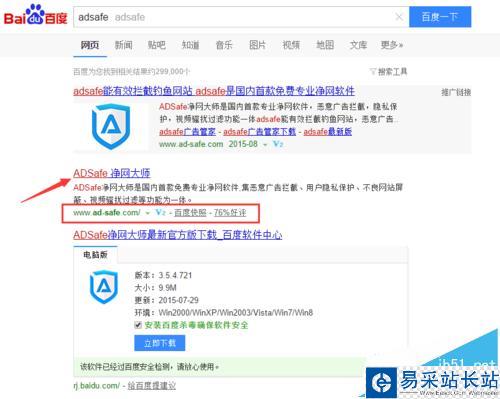Click the Win2000/WinXP environment text
The height and width of the screenshot is (399, 500).
coord(235,312)
